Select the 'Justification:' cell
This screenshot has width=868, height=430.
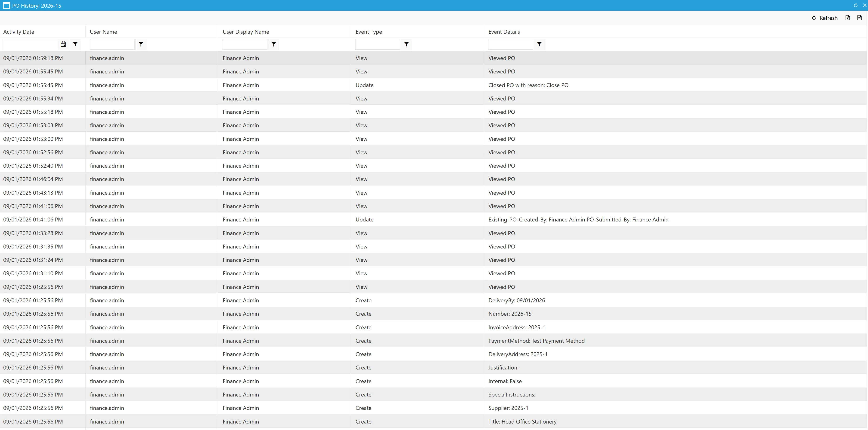[x=675, y=368]
